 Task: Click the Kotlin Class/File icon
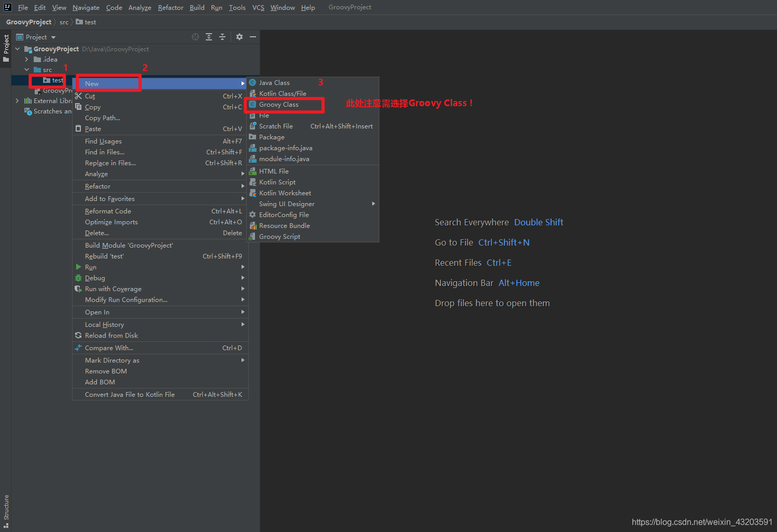point(252,93)
